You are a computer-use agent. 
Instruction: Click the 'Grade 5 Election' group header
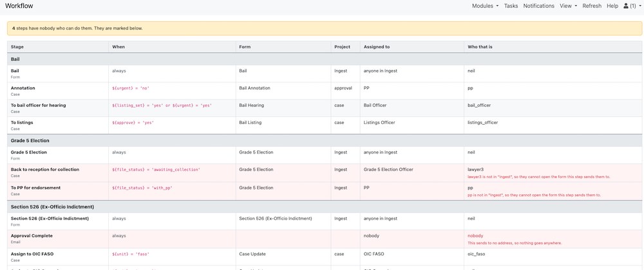click(325, 141)
